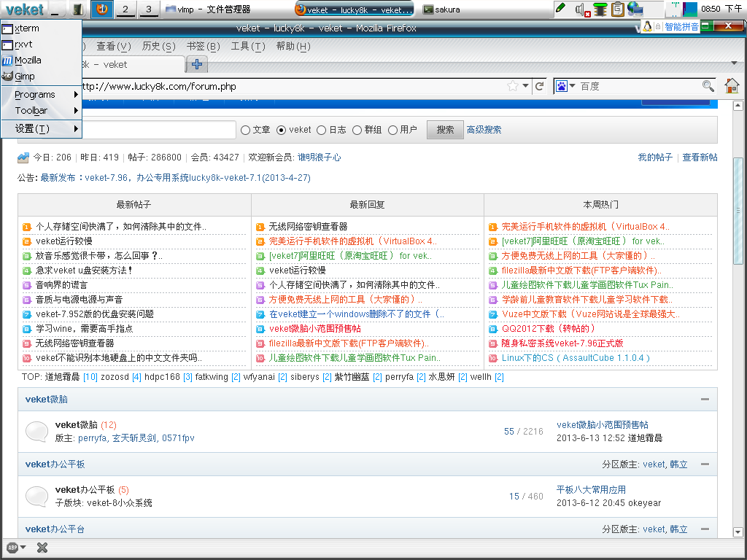Switch to workspace 3

149,9
